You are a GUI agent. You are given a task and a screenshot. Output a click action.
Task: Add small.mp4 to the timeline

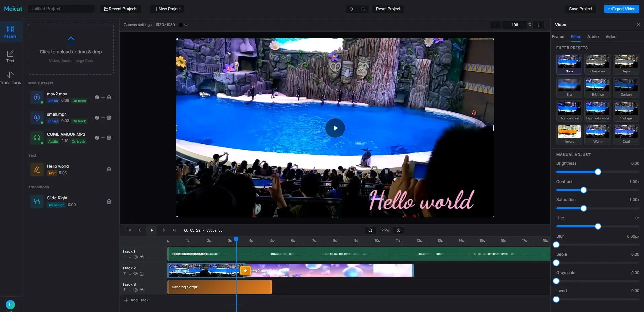pyautogui.click(x=103, y=118)
